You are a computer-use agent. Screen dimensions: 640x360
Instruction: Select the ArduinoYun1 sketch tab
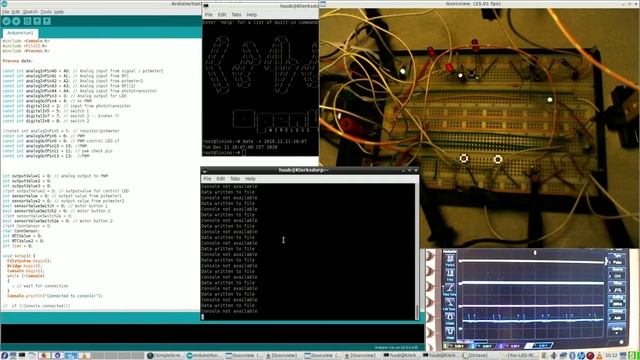coord(20,33)
